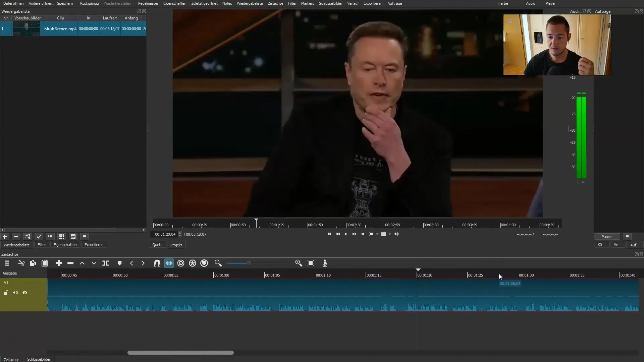This screenshot has height=362, width=644.
Task: Open the player volume control
Action: 396,234
